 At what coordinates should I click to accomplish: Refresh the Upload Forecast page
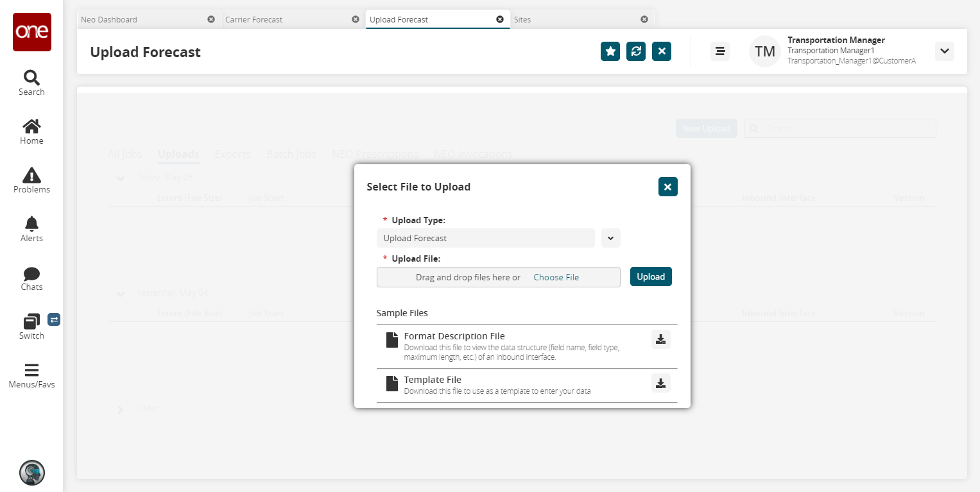point(636,51)
